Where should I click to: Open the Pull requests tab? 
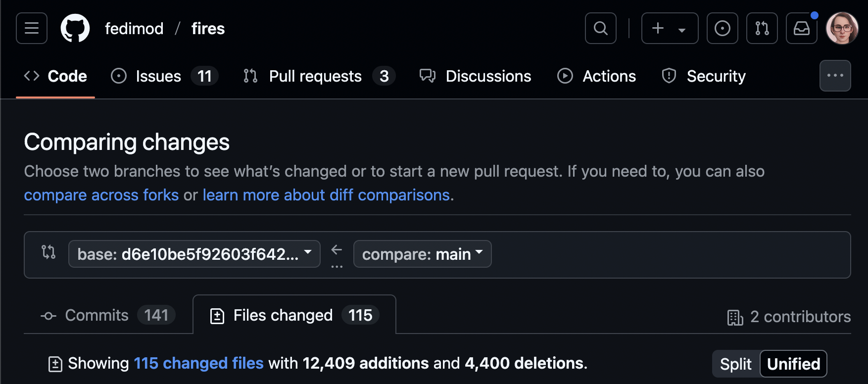coord(319,76)
